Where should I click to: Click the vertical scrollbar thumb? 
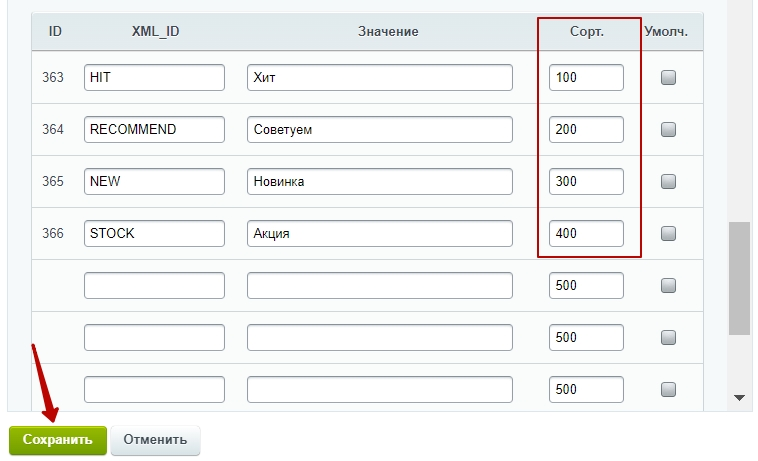click(x=739, y=278)
